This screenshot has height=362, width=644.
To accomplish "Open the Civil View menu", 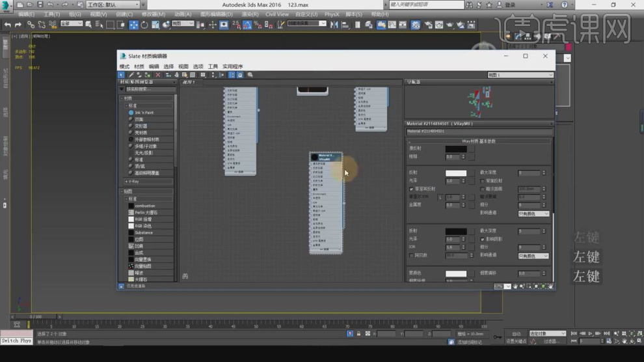I will tap(277, 14).
